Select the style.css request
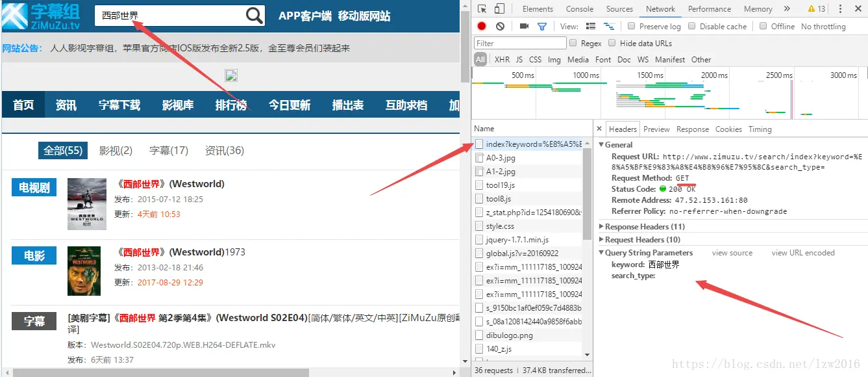Screen dimensions: 868x377 click(528, 226)
